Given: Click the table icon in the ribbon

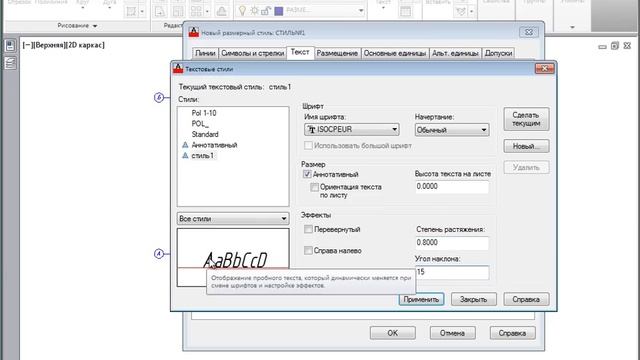Looking at the screenshot, I should click(406, 11).
